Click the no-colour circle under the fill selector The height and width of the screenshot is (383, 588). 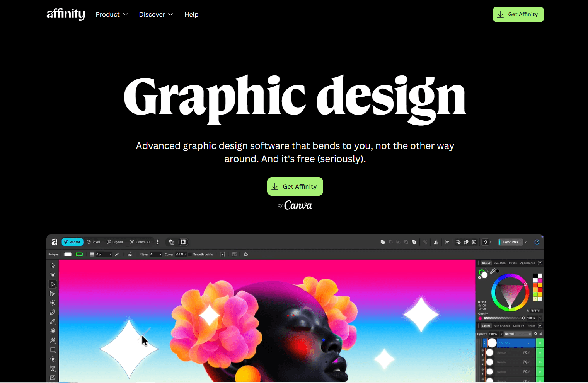coord(480,277)
